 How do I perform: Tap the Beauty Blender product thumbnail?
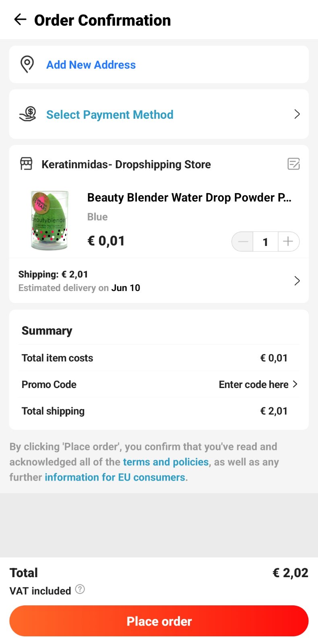click(x=50, y=220)
